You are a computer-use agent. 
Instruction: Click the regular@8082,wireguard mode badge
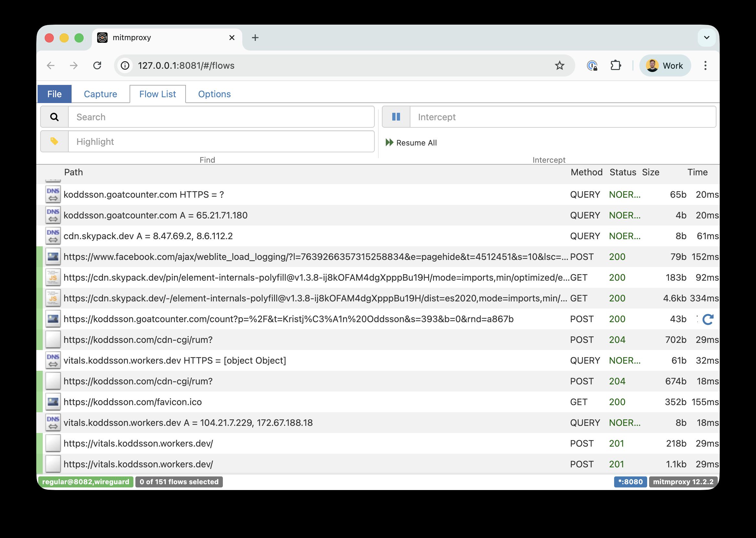[86, 482]
